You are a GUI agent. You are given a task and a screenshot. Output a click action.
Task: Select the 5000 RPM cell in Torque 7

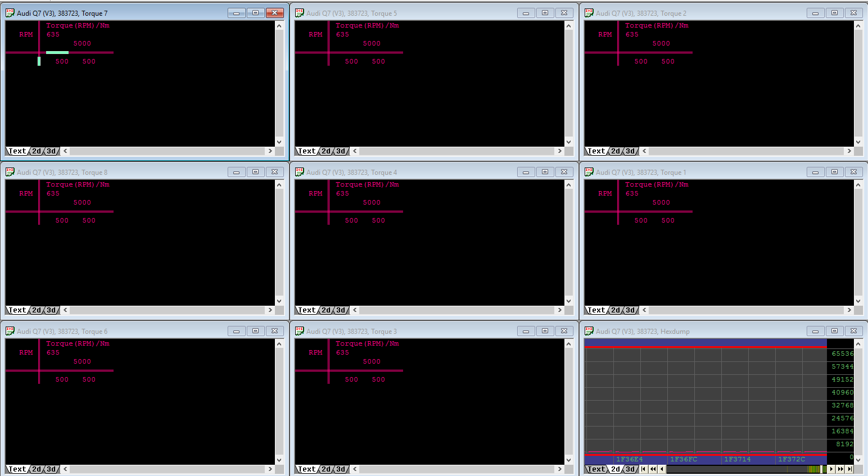[82, 43]
